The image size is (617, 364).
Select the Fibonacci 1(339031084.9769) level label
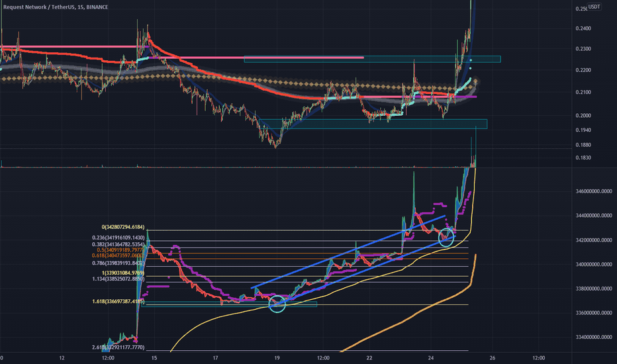tap(122, 273)
